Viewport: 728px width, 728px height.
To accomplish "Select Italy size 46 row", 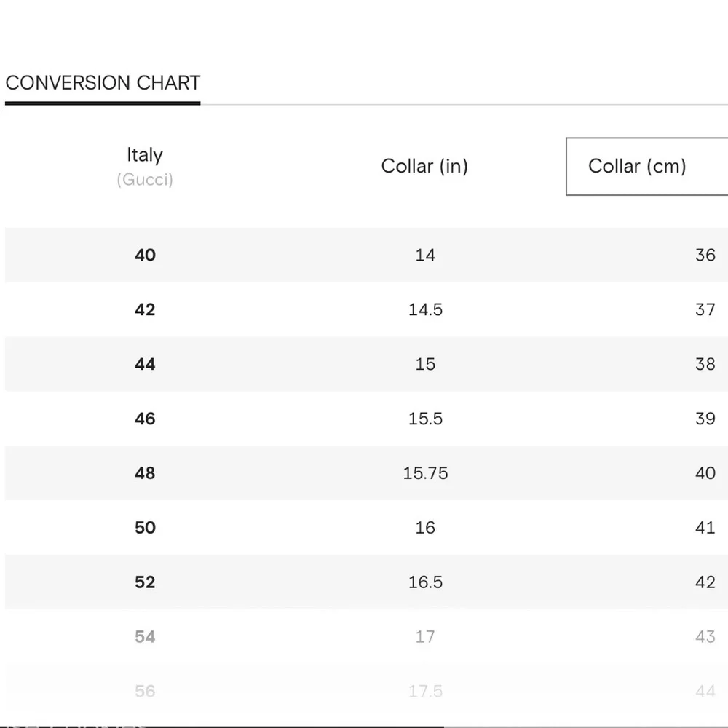I will [366, 419].
